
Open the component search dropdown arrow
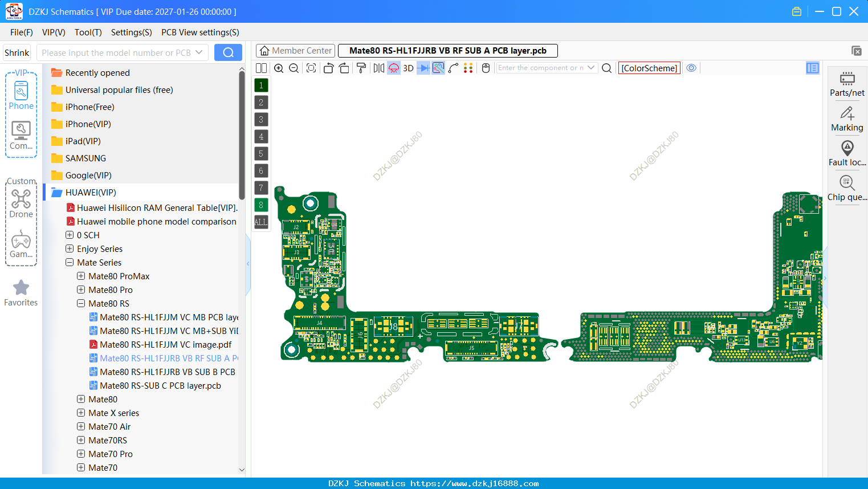(591, 68)
